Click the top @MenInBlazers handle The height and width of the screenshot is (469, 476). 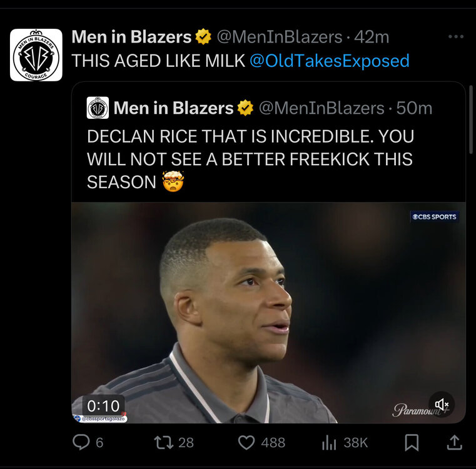coord(280,37)
